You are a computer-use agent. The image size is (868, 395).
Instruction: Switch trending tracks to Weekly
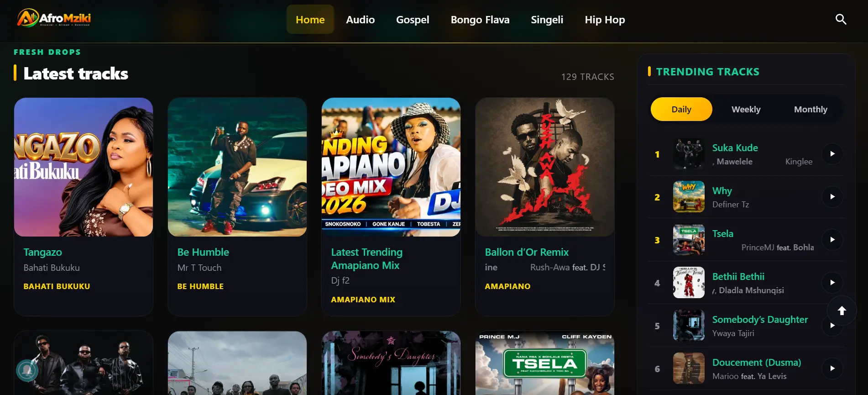[x=746, y=109]
